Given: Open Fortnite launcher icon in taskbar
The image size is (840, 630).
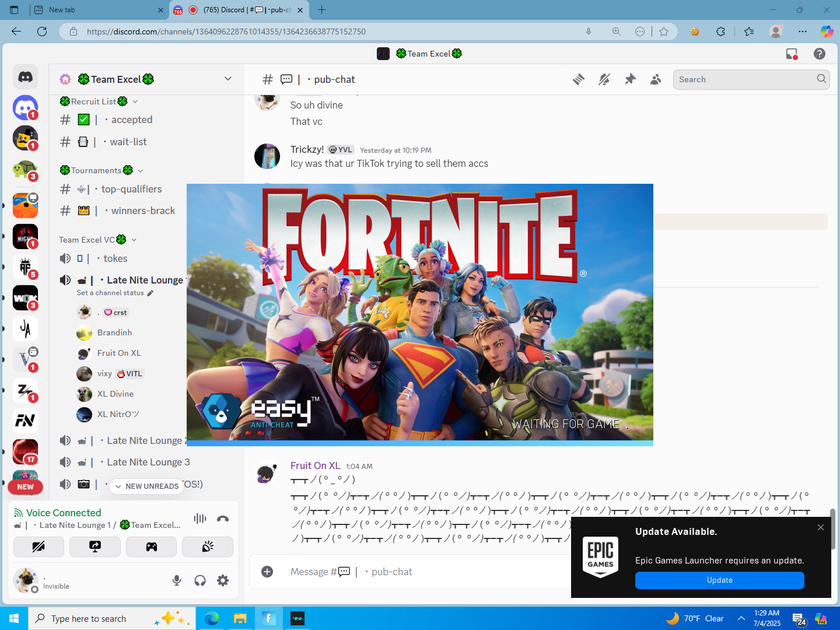Looking at the screenshot, I should coord(268,618).
